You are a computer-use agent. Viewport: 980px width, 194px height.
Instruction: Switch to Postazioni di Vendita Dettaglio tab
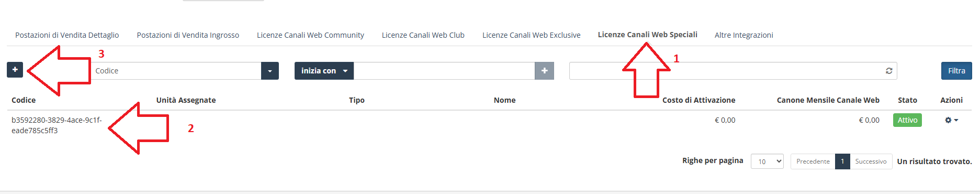67,35
